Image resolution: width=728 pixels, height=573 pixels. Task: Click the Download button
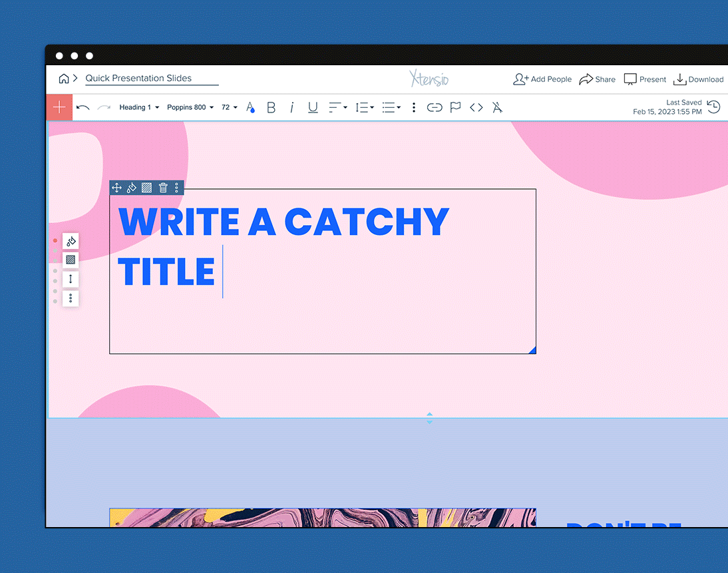(x=698, y=79)
